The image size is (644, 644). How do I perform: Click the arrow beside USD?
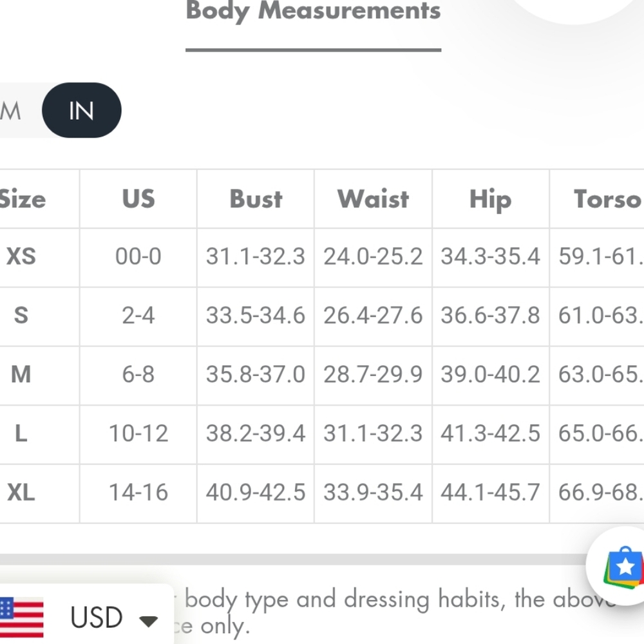(x=149, y=621)
